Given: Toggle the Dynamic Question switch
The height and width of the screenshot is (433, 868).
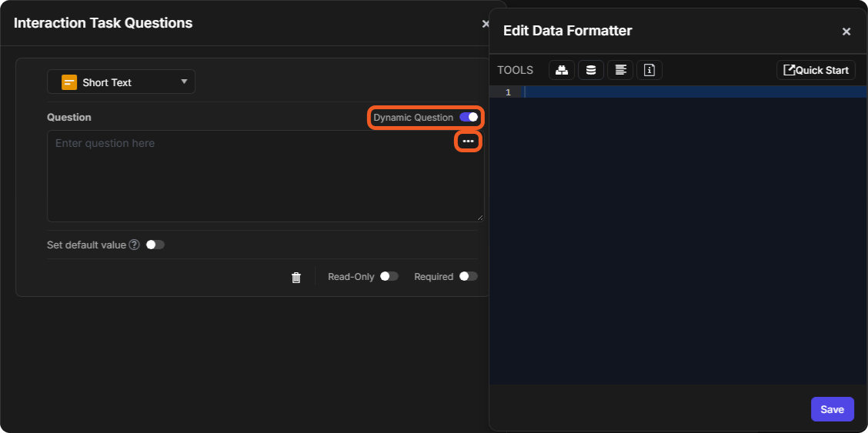Looking at the screenshot, I should (x=469, y=117).
